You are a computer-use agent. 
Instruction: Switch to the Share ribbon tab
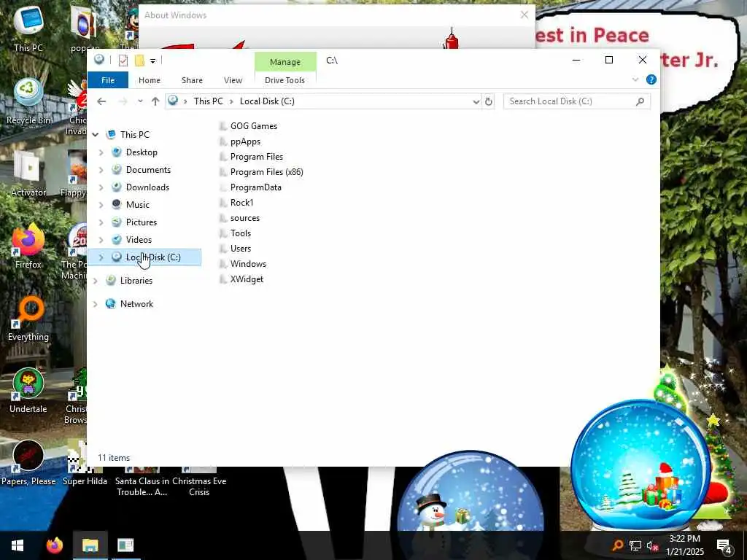(x=192, y=80)
